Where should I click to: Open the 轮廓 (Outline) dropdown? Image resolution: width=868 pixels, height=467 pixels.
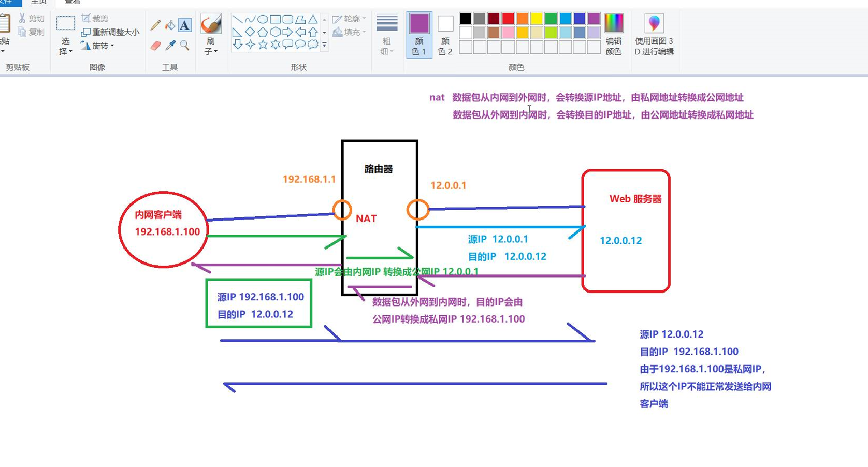349,19
